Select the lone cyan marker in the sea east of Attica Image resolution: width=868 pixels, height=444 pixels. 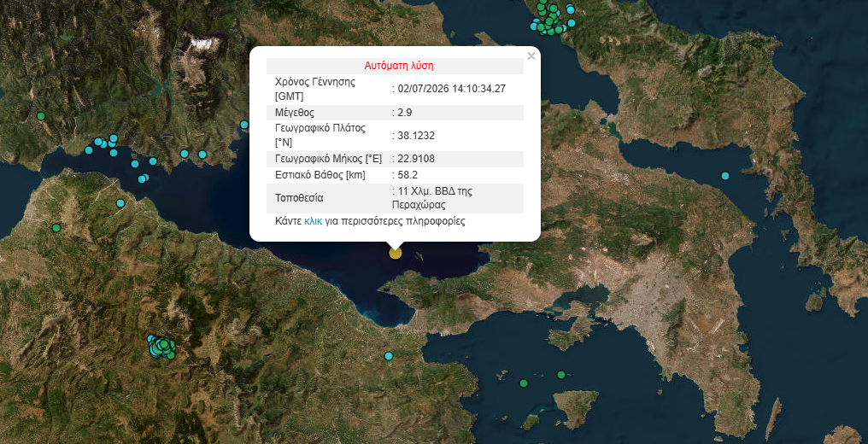[725, 176]
